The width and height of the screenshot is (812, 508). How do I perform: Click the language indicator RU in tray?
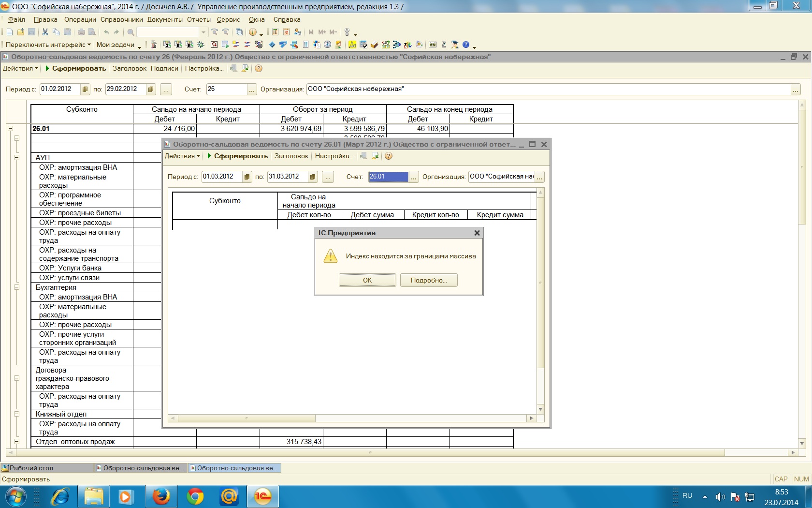point(687,496)
